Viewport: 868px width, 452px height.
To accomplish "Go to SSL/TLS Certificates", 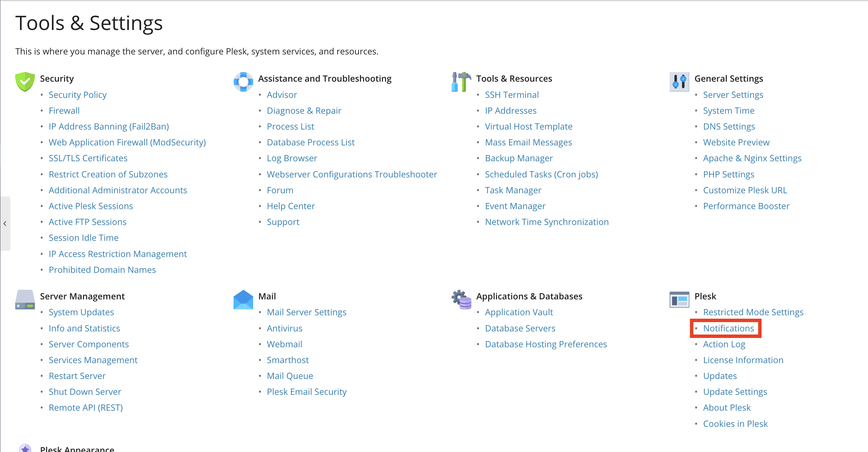I will pyautogui.click(x=88, y=158).
